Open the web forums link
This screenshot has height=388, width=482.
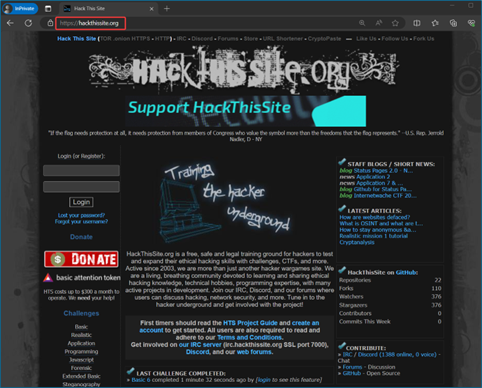(x=254, y=352)
